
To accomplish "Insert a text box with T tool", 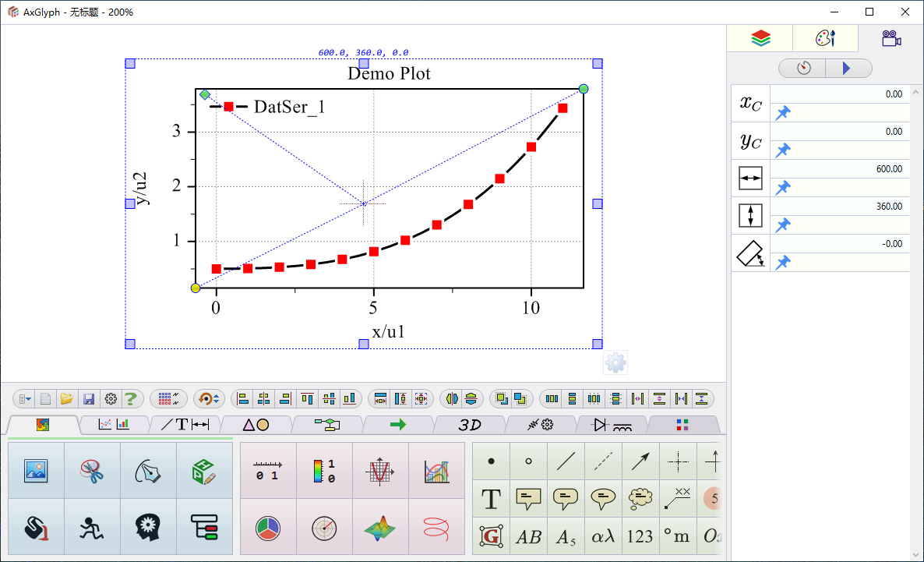I will (x=491, y=499).
